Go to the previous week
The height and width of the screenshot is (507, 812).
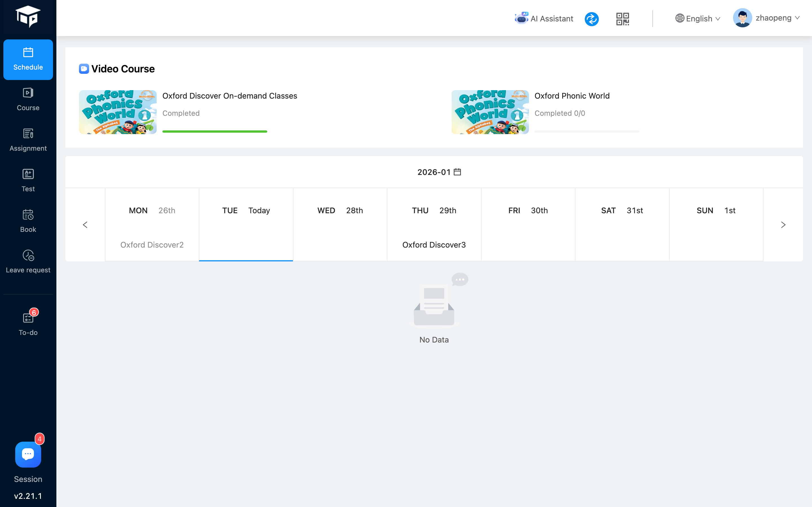tap(85, 225)
